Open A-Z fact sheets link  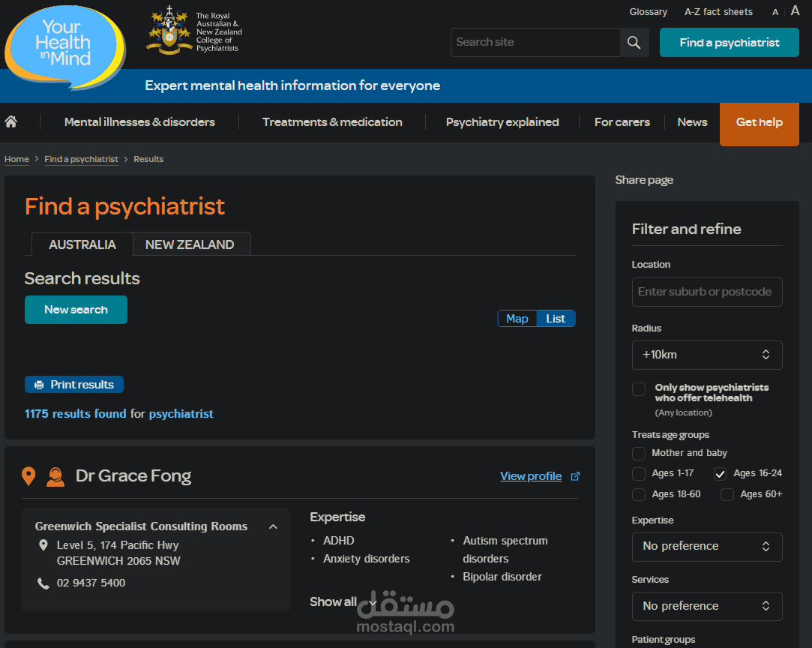click(x=718, y=12)
